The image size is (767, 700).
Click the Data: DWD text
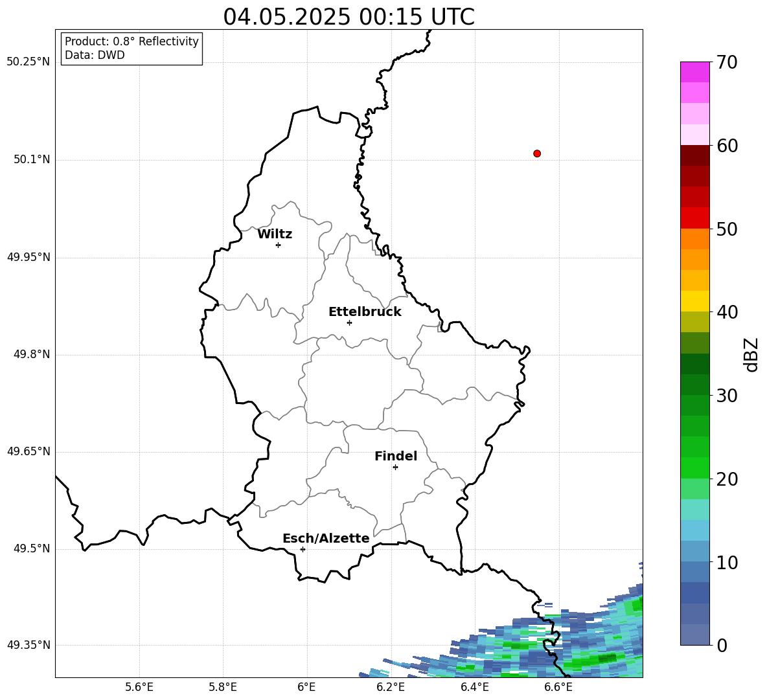tap(95, 55)
